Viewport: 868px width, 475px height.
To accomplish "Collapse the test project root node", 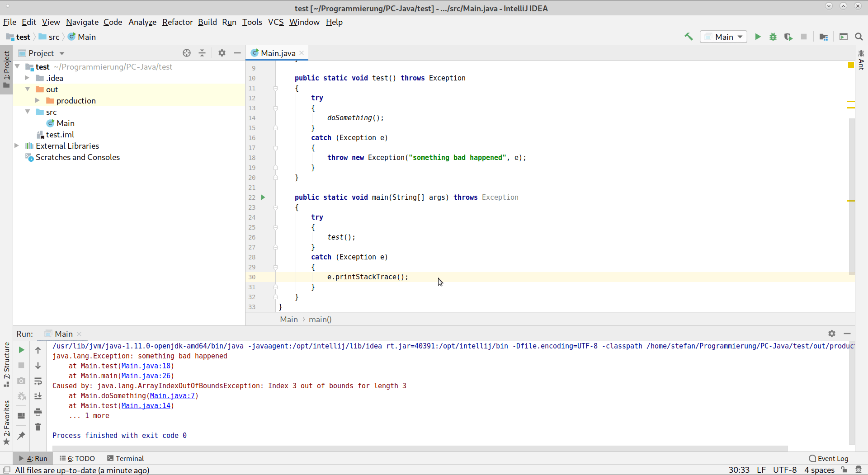I will (x=17, y=66).
